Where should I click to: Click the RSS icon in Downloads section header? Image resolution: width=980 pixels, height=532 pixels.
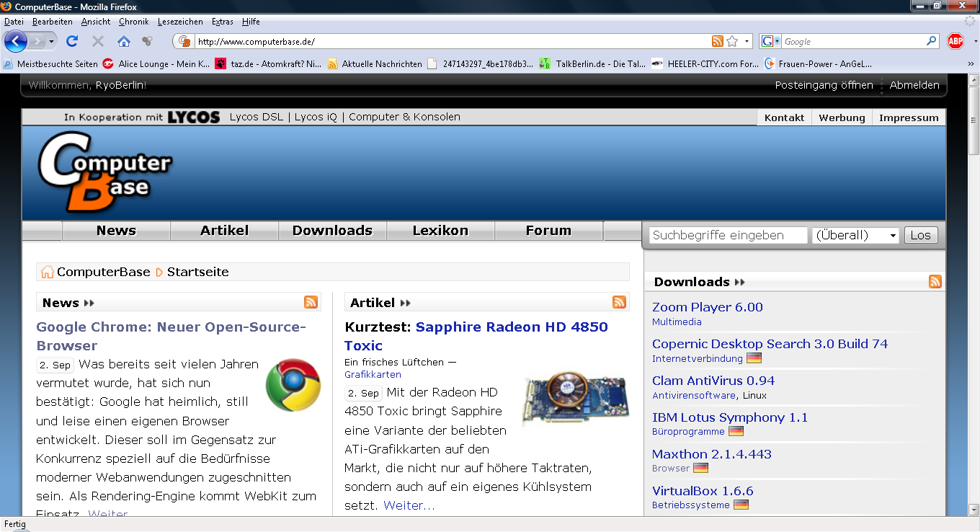pos(935,281)
